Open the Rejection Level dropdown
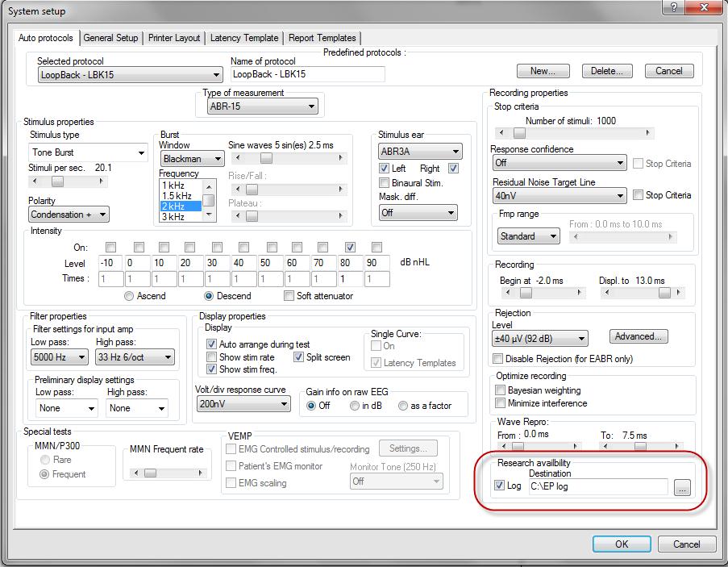Screen dimensions: 728x567 pyautogui.click(x=540, y=339)
